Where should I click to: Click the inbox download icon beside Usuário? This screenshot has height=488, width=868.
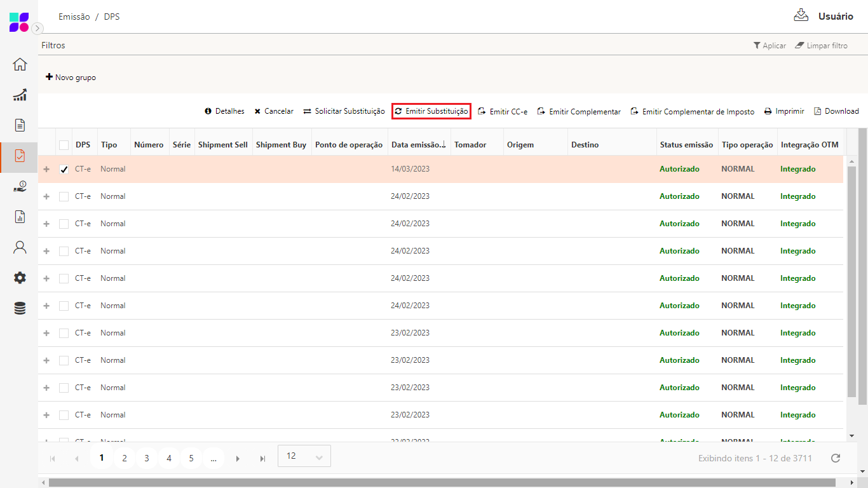click(x=801, y=15)
